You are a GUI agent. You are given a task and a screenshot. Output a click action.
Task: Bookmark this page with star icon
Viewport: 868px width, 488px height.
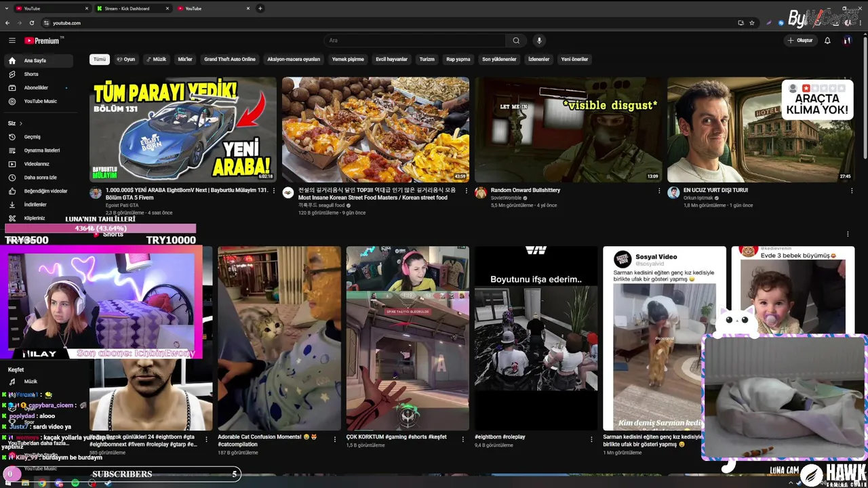point(752,22)
